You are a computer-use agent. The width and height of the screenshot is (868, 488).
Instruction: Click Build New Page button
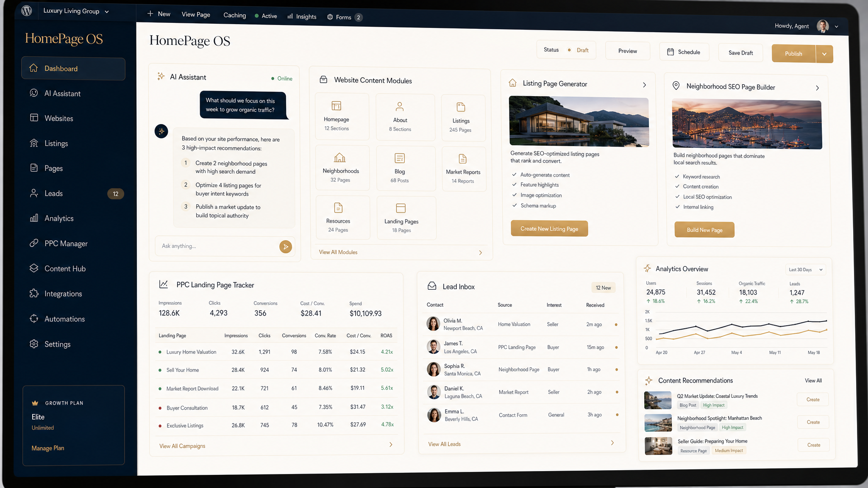[704, 230]
